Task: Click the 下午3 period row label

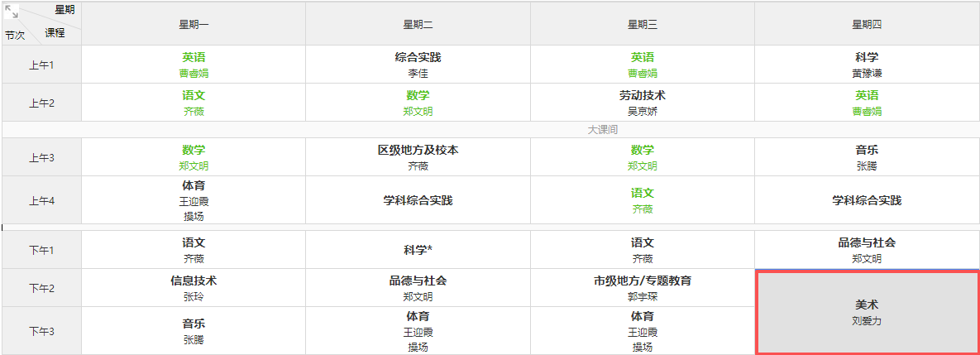Action: (41, 331)
